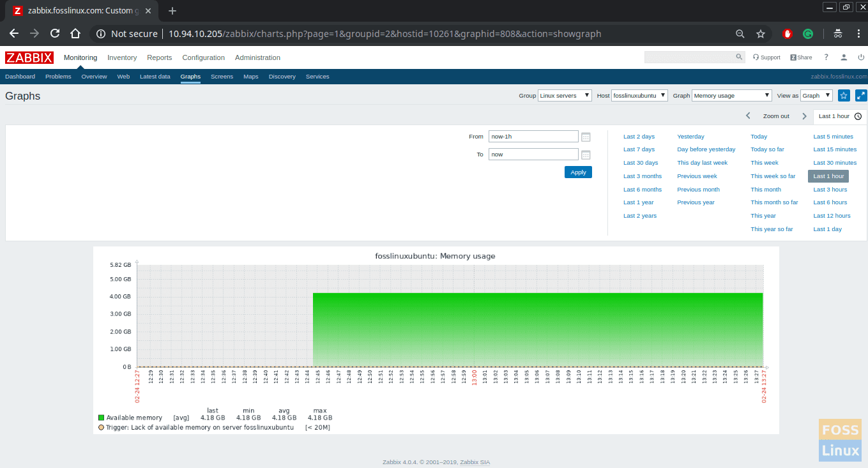Open the Zabbix SIA footer link
868x468 pixels.
tap(475, 462)
